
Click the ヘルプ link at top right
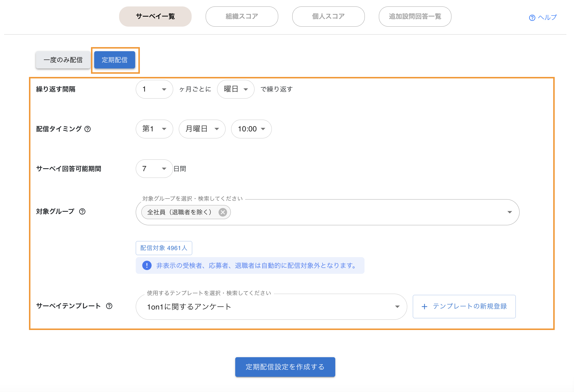[x=543, y=18]
